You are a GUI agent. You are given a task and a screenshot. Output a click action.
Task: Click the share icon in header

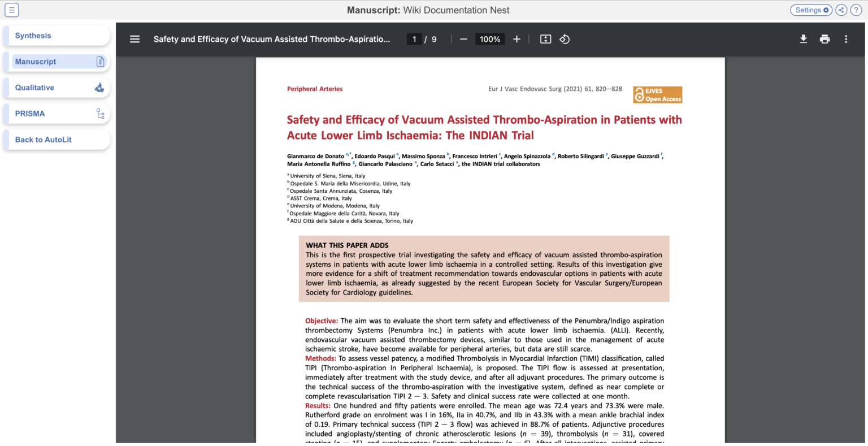pyautogui.click(x=841, y=10)
